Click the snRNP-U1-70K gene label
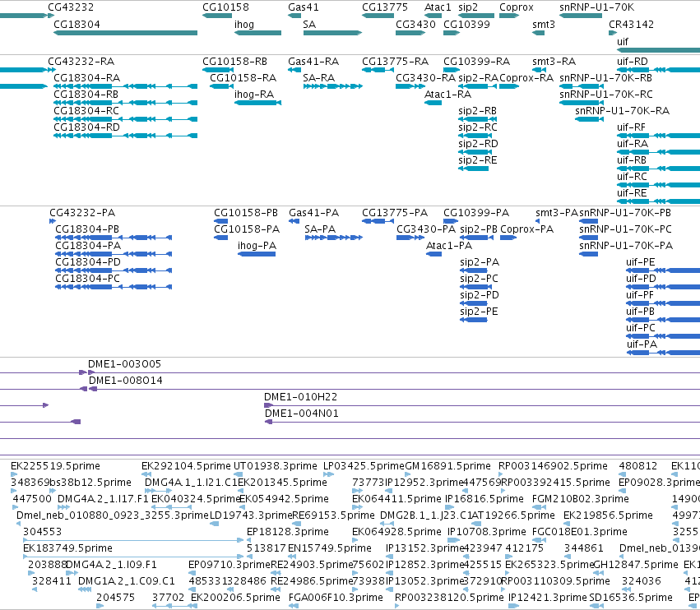Image resolution: width=700 pixels, height=610 pixels. point(597,7)
